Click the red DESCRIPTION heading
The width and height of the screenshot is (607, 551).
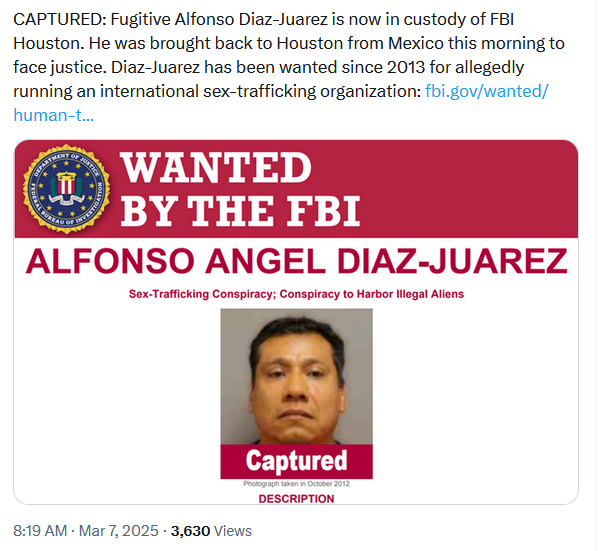296,498
